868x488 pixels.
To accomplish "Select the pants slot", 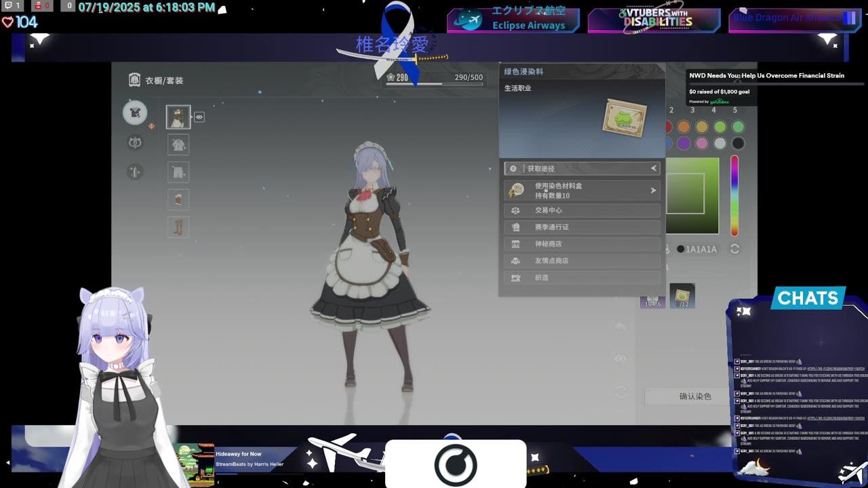I will [x=178, y=172].
